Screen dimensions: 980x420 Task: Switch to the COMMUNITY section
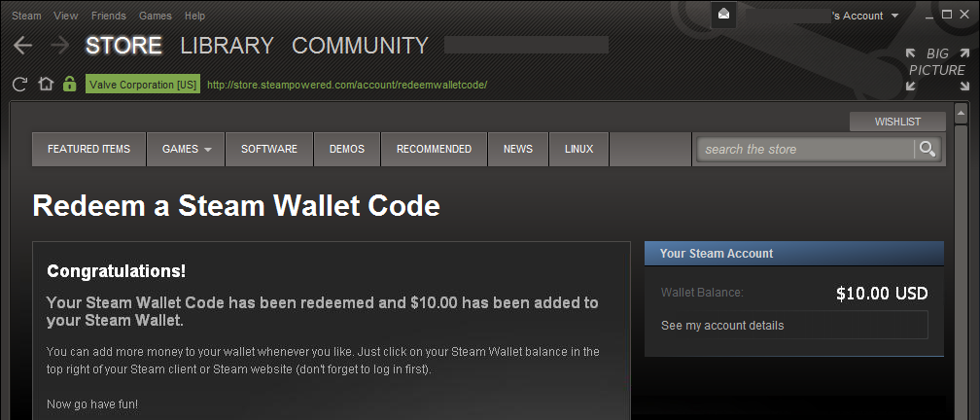click(360, 46)
